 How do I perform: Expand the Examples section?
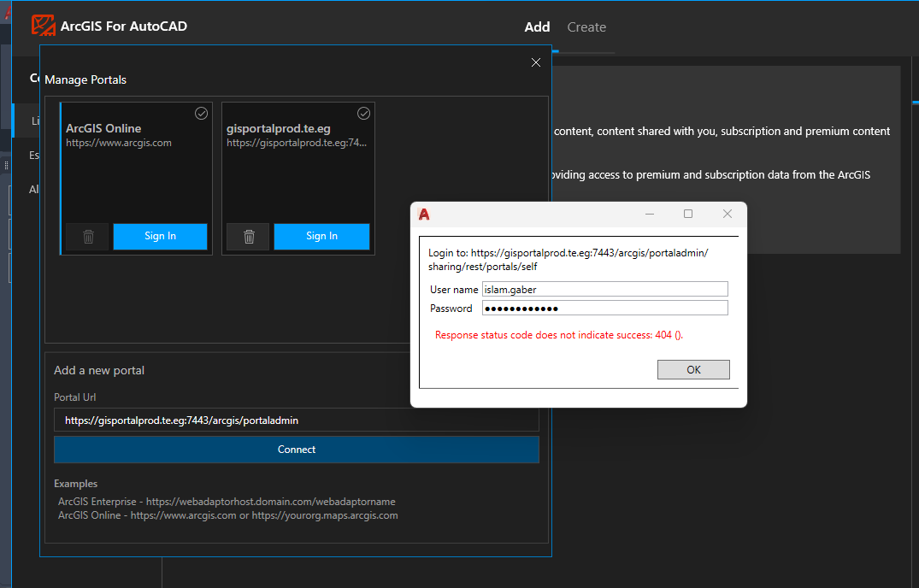75,483
